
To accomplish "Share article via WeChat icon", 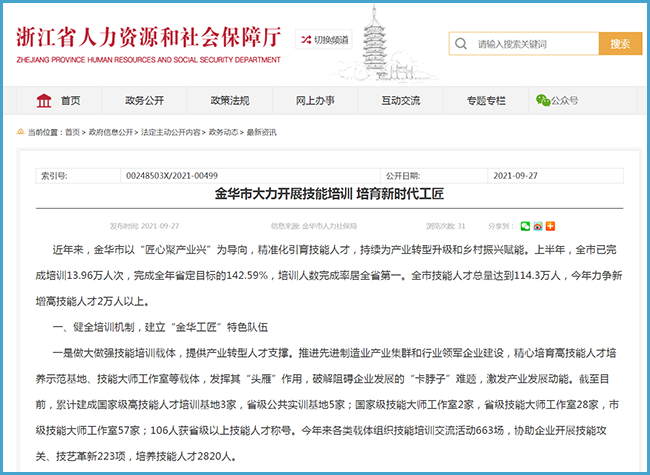I will (x=526, y=226).
